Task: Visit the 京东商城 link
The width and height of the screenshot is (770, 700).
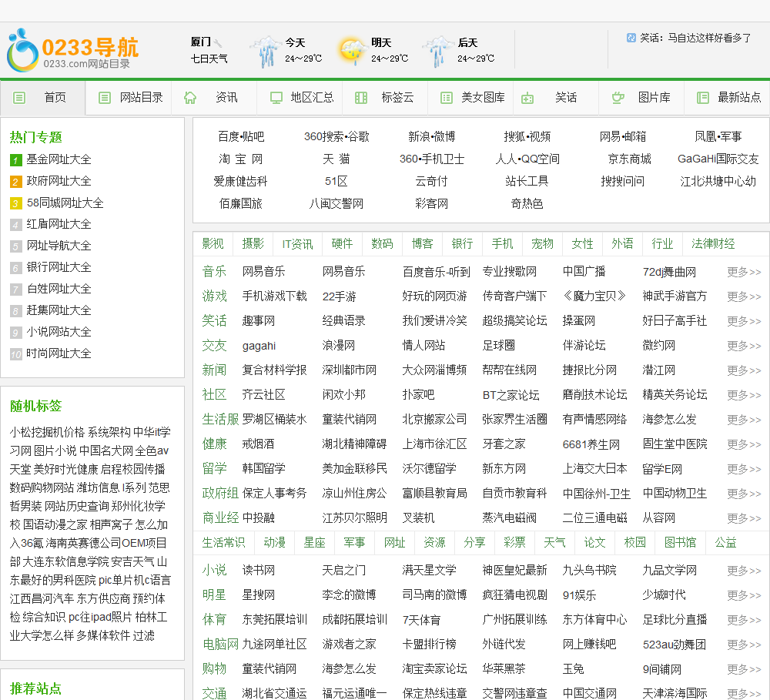Action: [x=629, y=159]
